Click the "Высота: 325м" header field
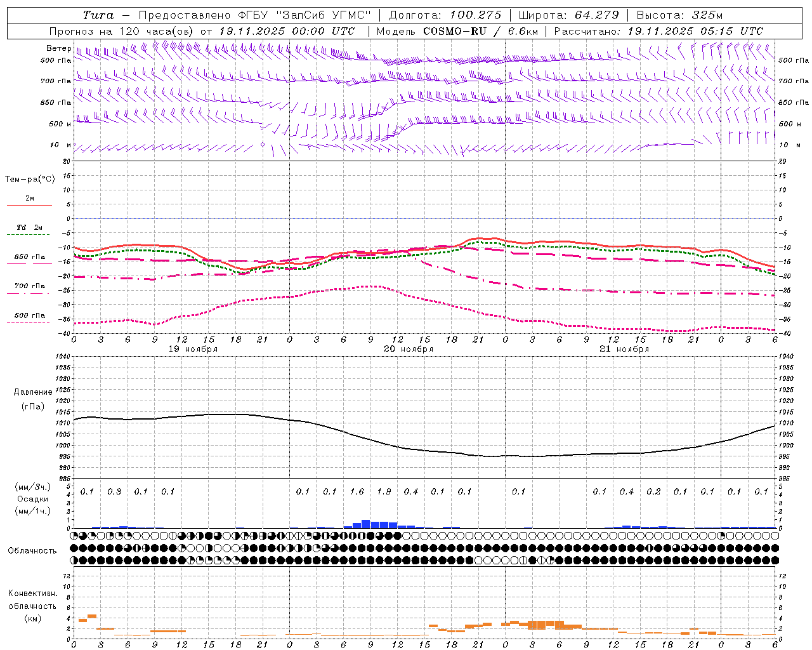 pos(679,15)
